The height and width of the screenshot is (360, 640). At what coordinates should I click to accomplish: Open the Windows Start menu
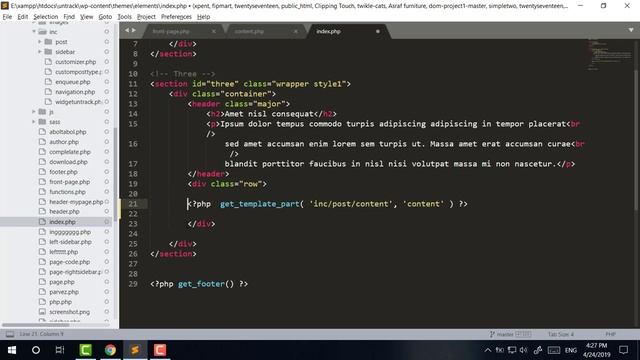tap(12, 350)
